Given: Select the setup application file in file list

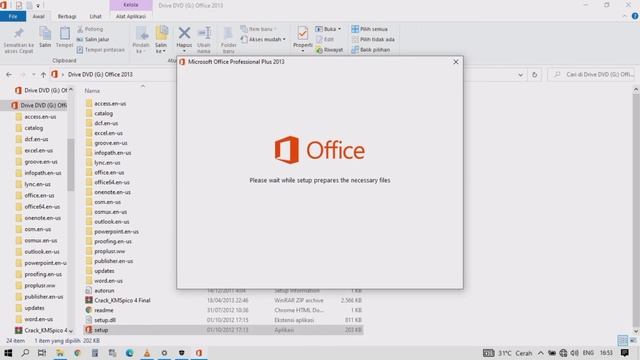Looking at the screenshot, I should (223, 330).
